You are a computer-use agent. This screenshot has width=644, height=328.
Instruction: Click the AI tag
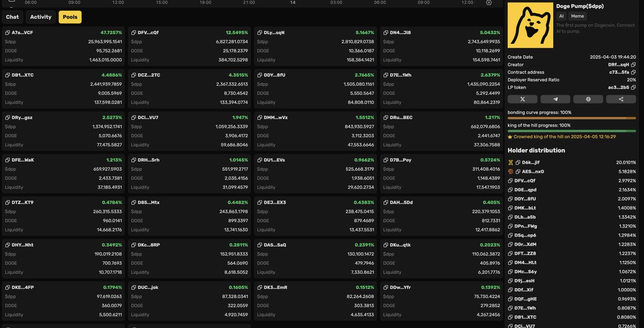click(561, 17)
